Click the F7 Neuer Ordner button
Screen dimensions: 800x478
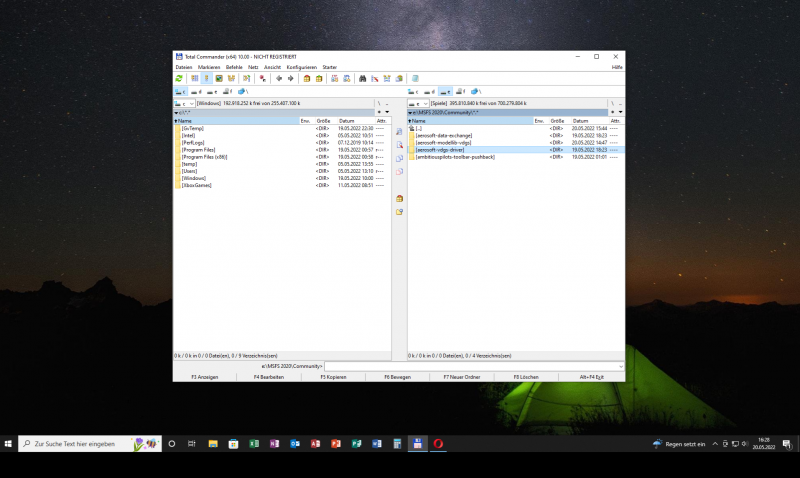462,377
